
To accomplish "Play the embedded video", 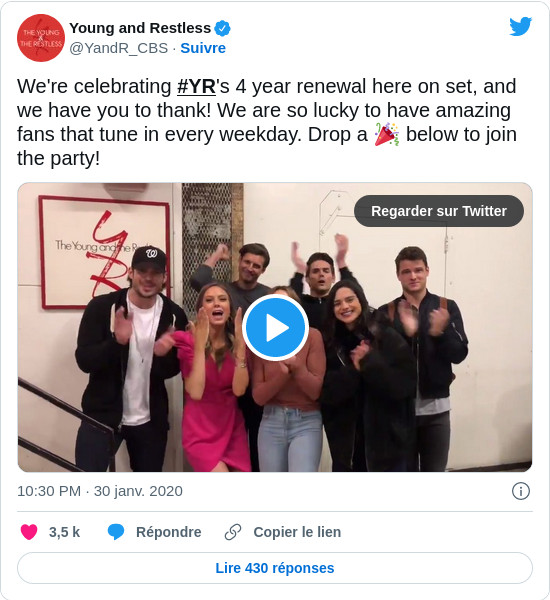I will 275,328.
